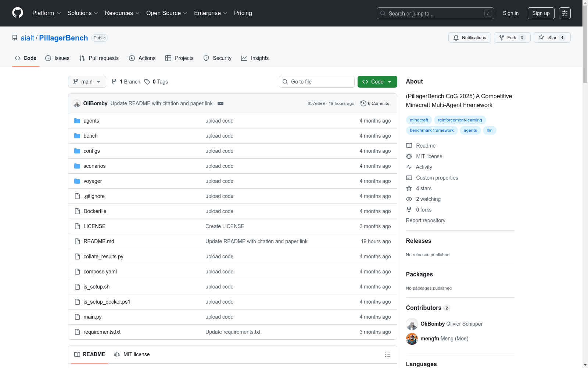Click the Search or jump to field

[435, 13]
